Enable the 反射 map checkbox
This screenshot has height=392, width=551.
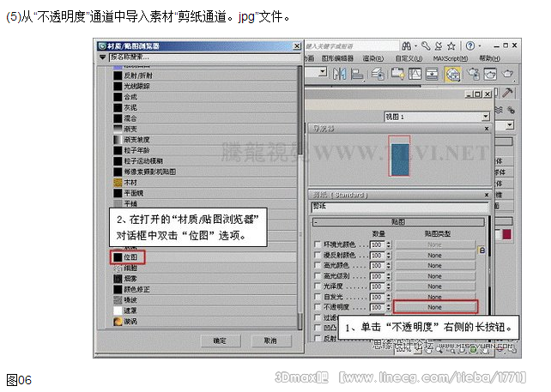point(318,338)
